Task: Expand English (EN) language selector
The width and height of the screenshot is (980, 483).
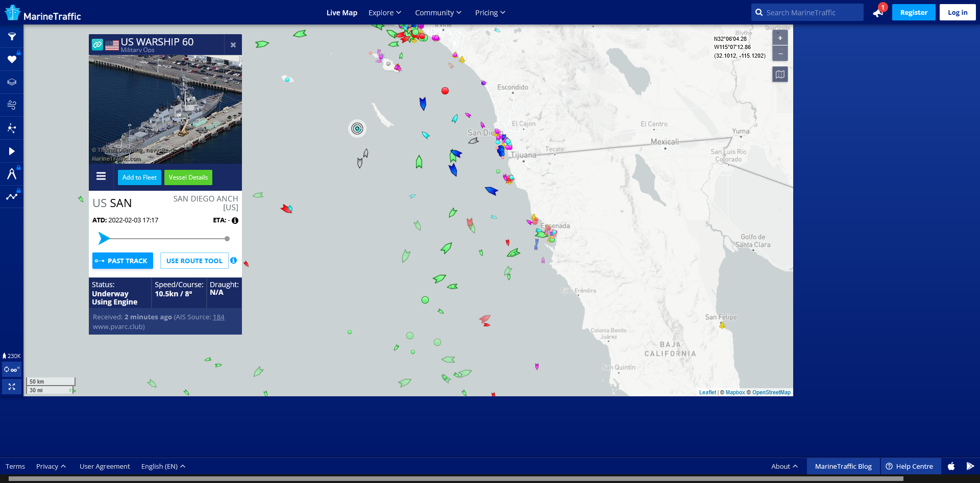Action: [163, 466]
